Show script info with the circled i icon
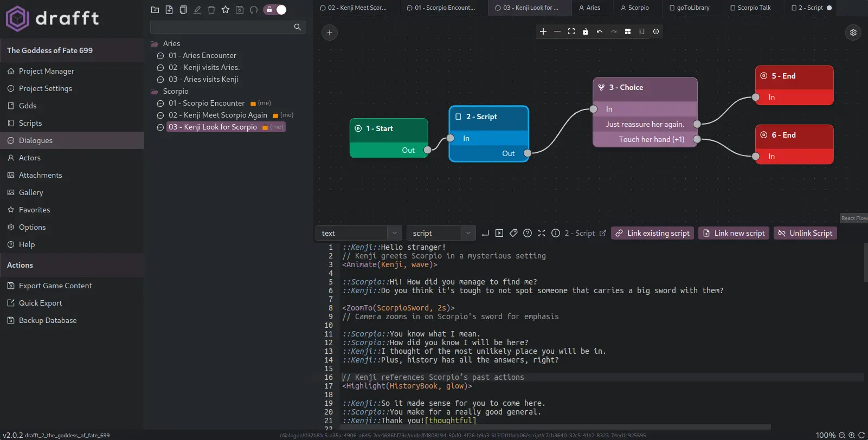 [x=556, y=233]
